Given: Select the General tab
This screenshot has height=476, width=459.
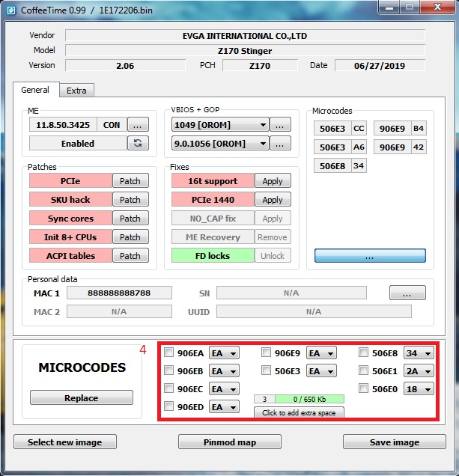Looking at the screenshot, I should [x=35, y=90].
